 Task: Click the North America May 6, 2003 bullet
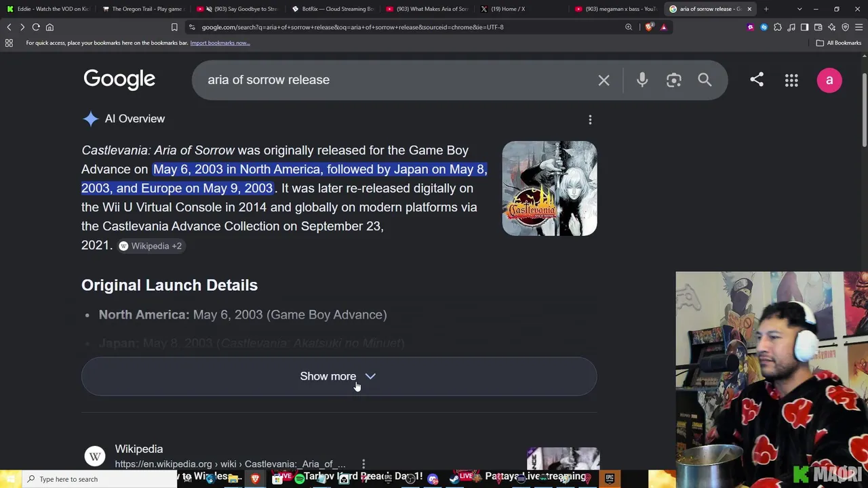click(243, 314)
